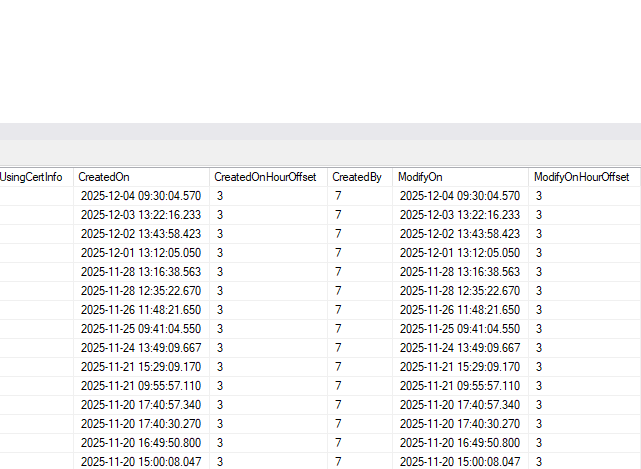Select ModifyOn value 2025-11-21 09:55:57.110

[460, 386]
